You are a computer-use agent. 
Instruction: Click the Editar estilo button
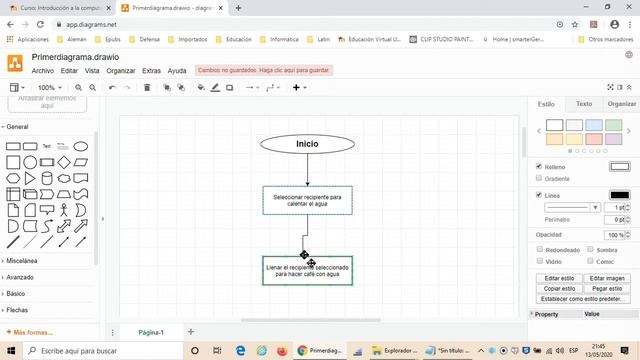(x=559, y=278)
